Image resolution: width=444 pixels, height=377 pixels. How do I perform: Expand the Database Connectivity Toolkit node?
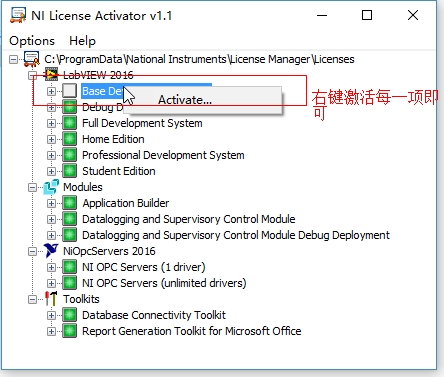pos(51,315)
